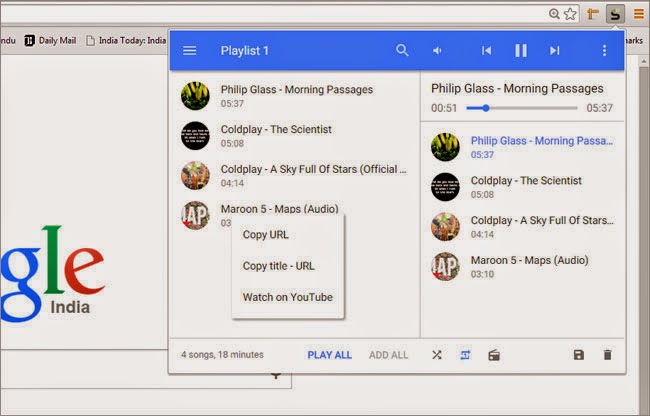Save the playlist with the floppy icon
Screen dimensions: 650x416
(579, 355)
